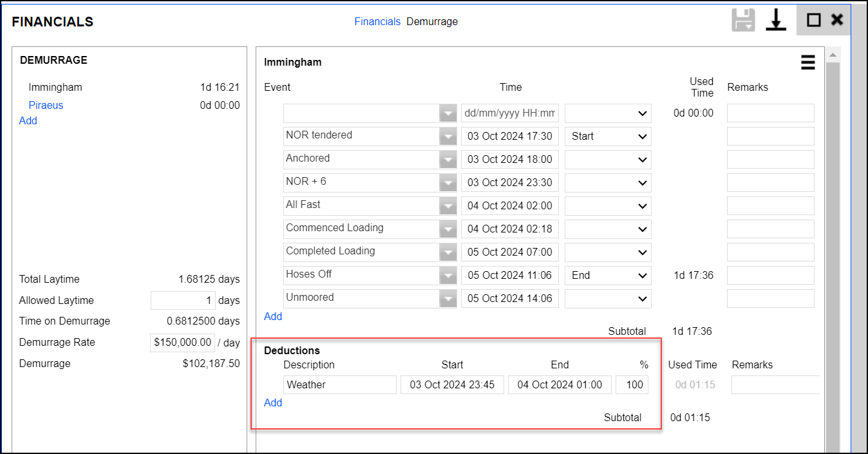Expand the Start type dropdown
This screenshot has height=454, width=868.
608,137
